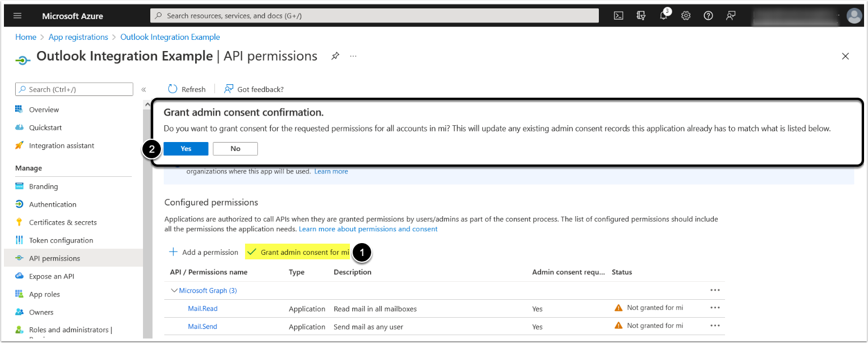Click the feedback icon in top bar
The width and height of the screenshot is (868, 343).
click(731, 16)
